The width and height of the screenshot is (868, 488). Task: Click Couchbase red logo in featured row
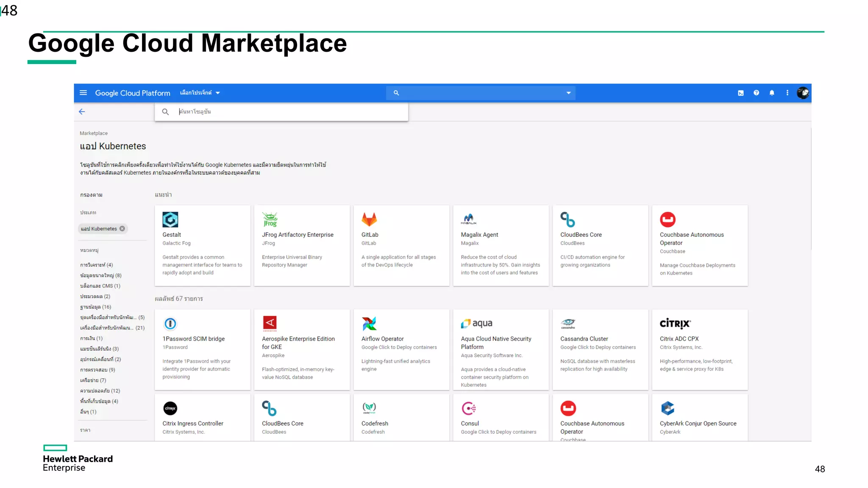(x=668, y=219)
